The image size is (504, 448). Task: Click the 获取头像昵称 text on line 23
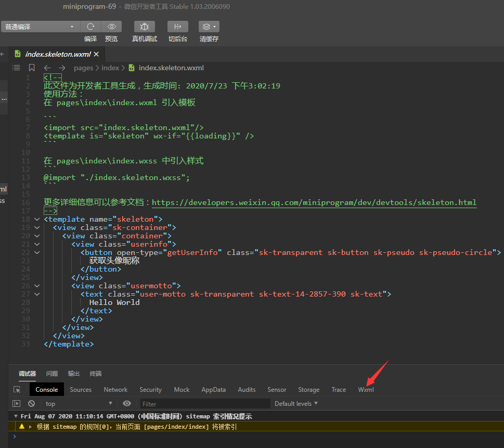click(x=114, y=261)
